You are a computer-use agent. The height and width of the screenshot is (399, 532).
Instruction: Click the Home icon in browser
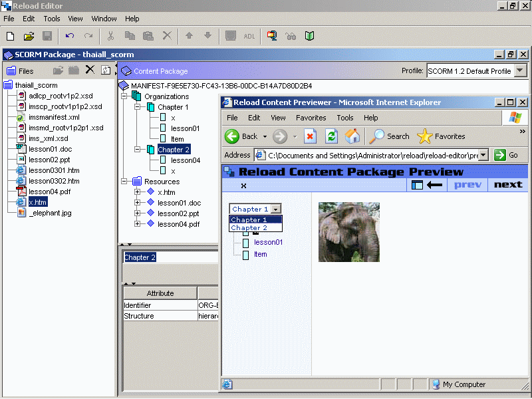click(x=352, y=136)
